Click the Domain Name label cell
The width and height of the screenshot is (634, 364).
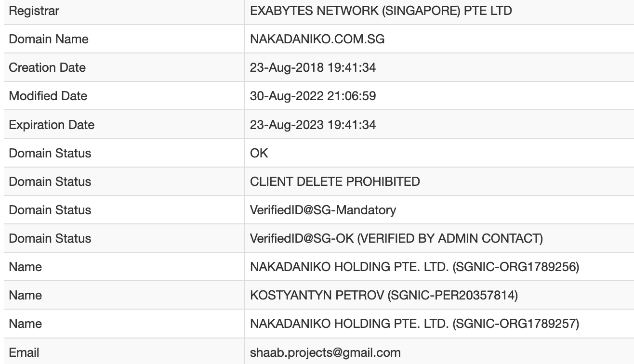point(49,39)
